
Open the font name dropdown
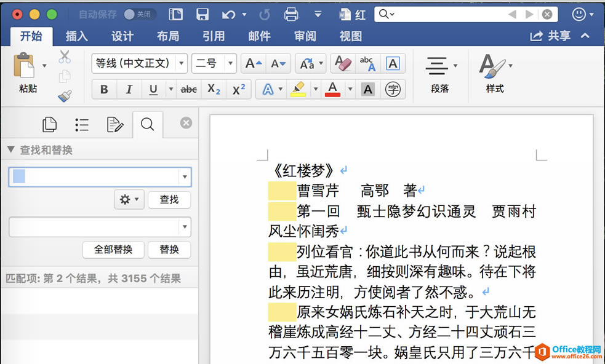click(181, 63)
